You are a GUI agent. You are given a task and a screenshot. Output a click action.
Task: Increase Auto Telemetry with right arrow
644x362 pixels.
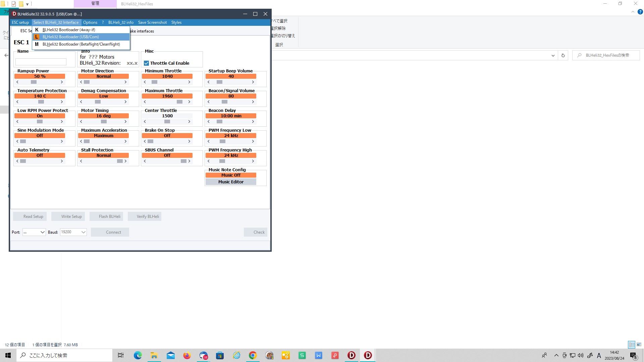click(x=62, y=161)
